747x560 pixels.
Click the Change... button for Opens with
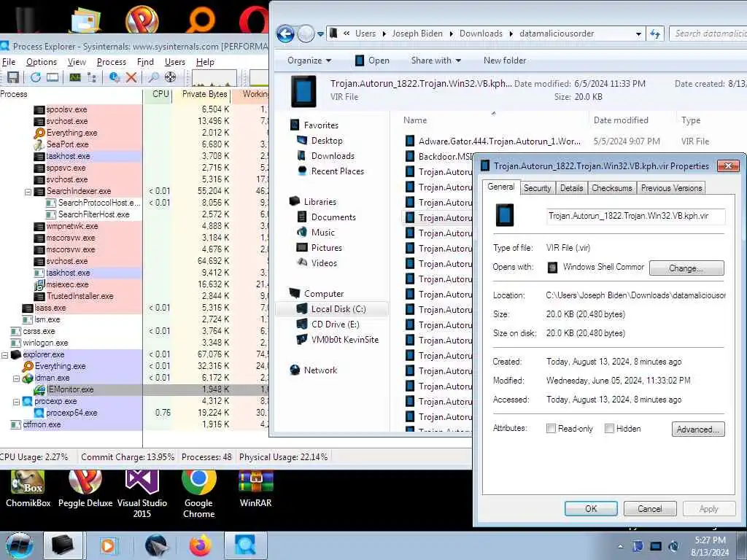click(686, 268)
